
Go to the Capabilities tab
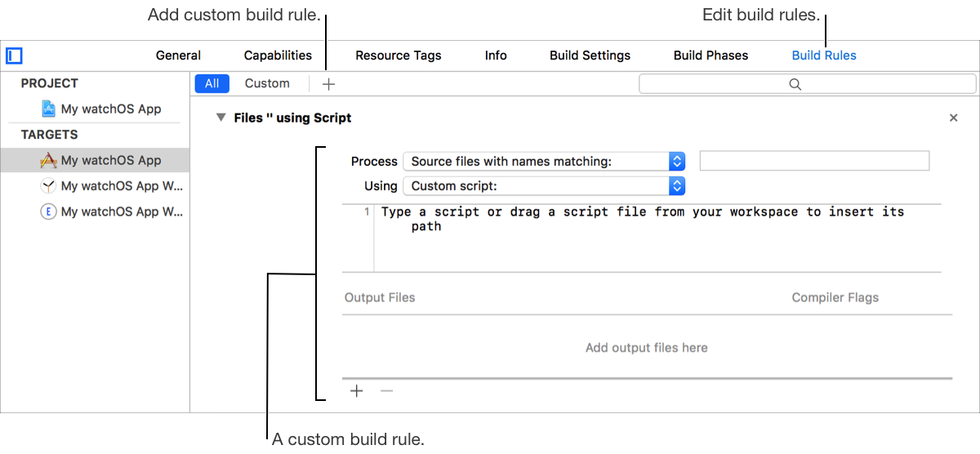(x=278, y=56)
